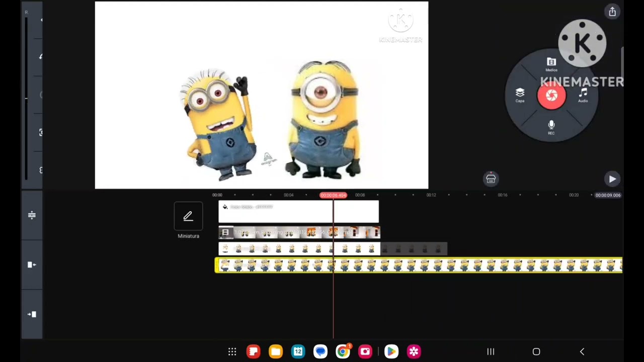Open the Capa layer menu

point(520,95)
